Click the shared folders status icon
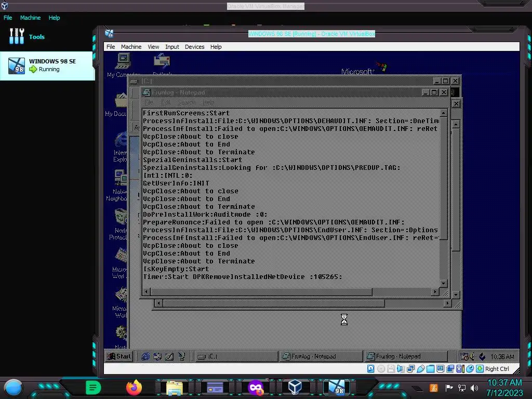The width and height of the screenshot is (532, 399). coord(430,369)
